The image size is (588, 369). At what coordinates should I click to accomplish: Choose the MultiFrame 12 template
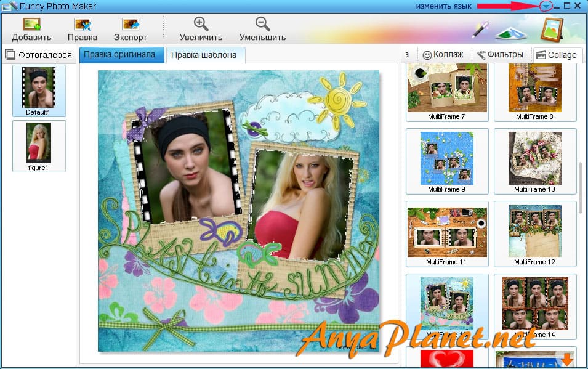(535, 234)
